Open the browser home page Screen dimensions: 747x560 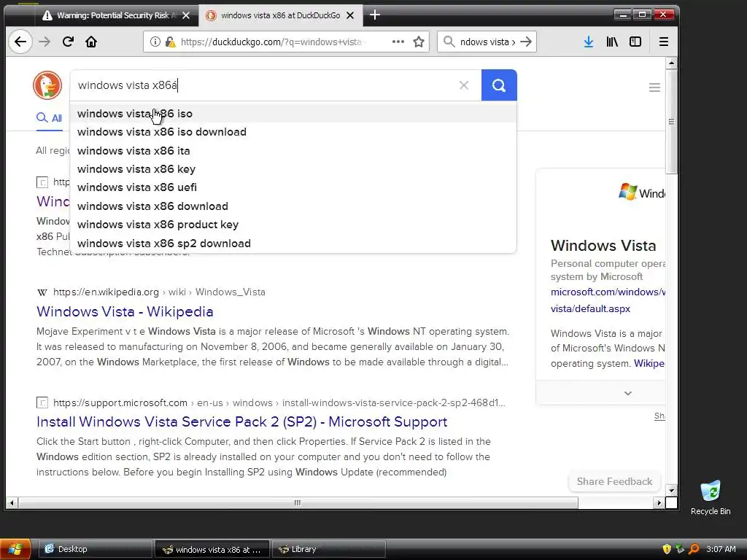coord(91,42)
